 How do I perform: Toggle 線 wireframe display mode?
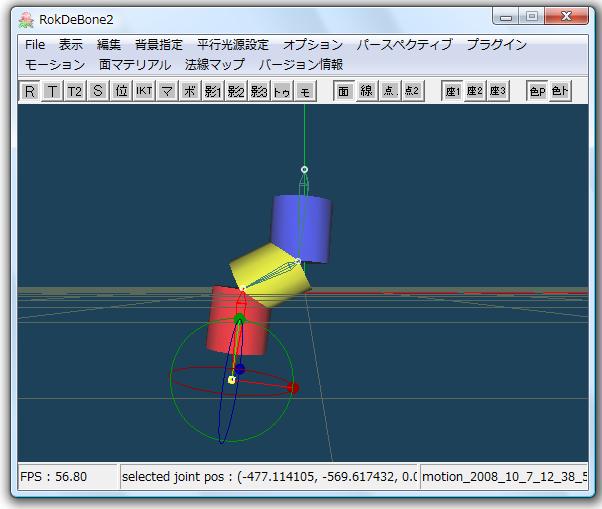click(x=367, y=91)
